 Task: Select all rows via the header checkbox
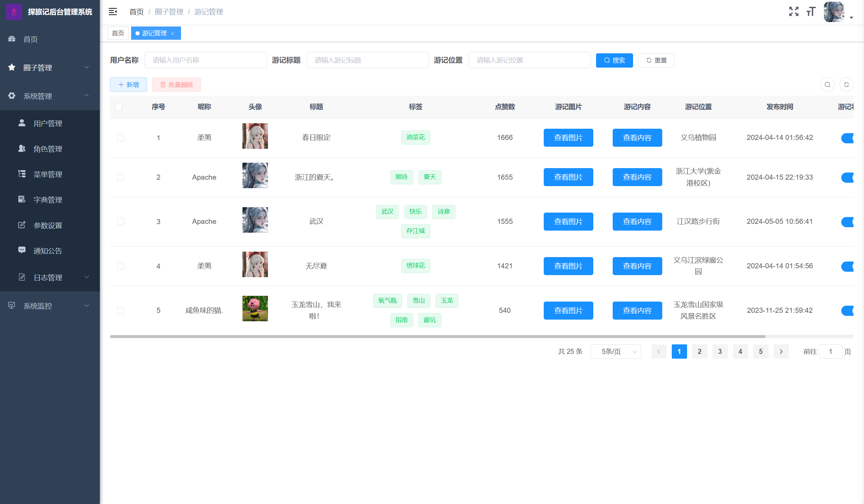[119, 107]
